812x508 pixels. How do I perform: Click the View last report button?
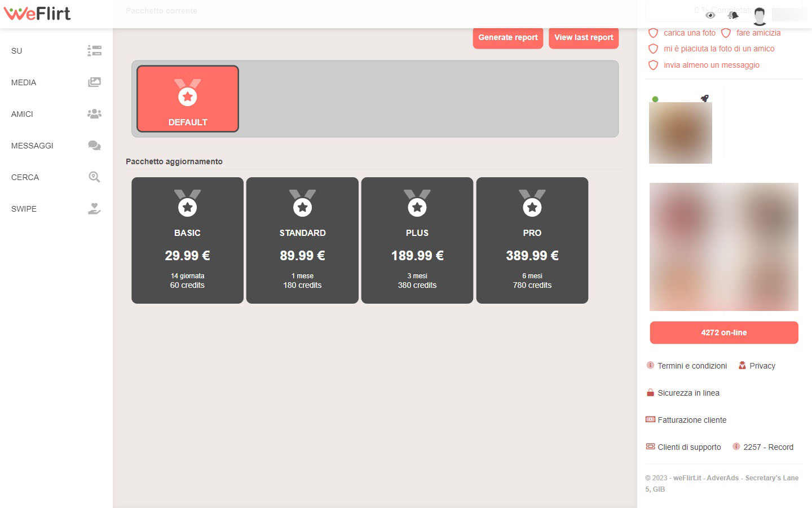(584, 37)
